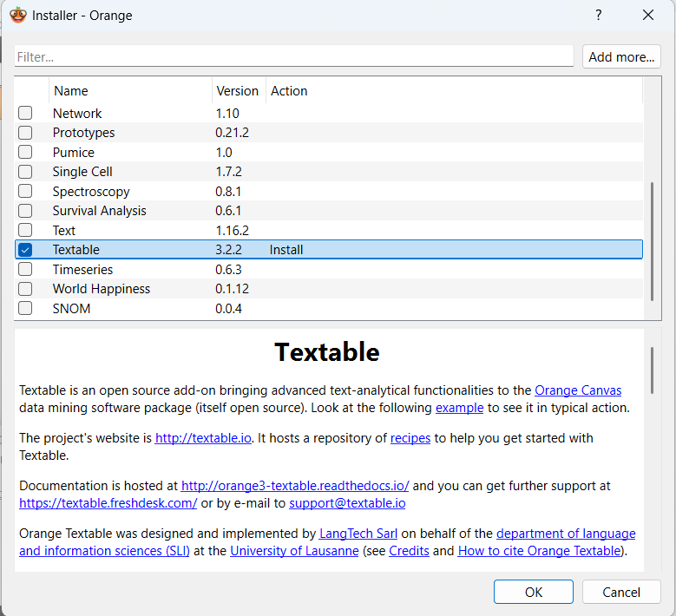Image resolution: width=676 pixels, height=616 pixels.
Task: Enable the Prototypes add-on checkbox
Action: tap(25, 133)
